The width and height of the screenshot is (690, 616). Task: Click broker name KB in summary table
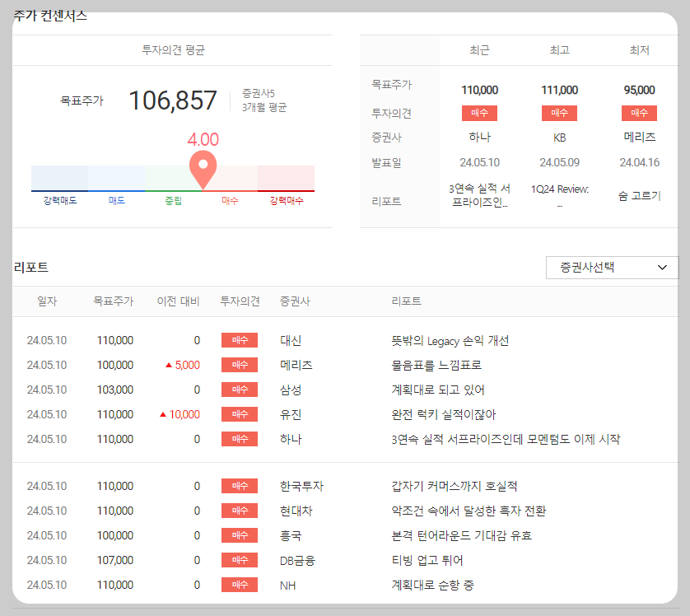559,138
